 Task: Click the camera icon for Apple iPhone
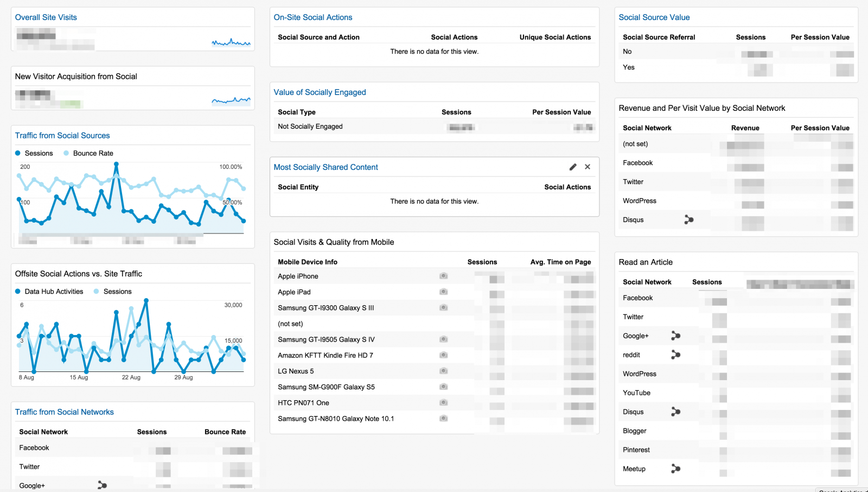click(444, 276)
